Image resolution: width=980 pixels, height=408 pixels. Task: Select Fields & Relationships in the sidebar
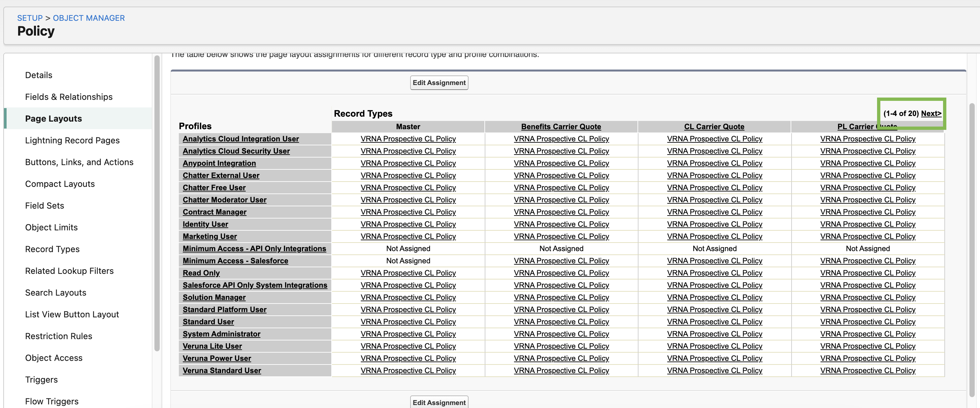69,97
